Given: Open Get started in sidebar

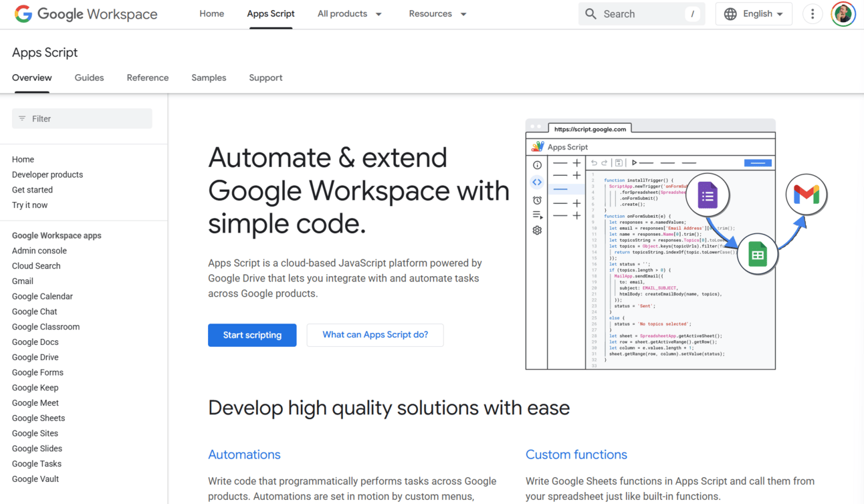Looking at the screenshot, I should pos(32,190).
